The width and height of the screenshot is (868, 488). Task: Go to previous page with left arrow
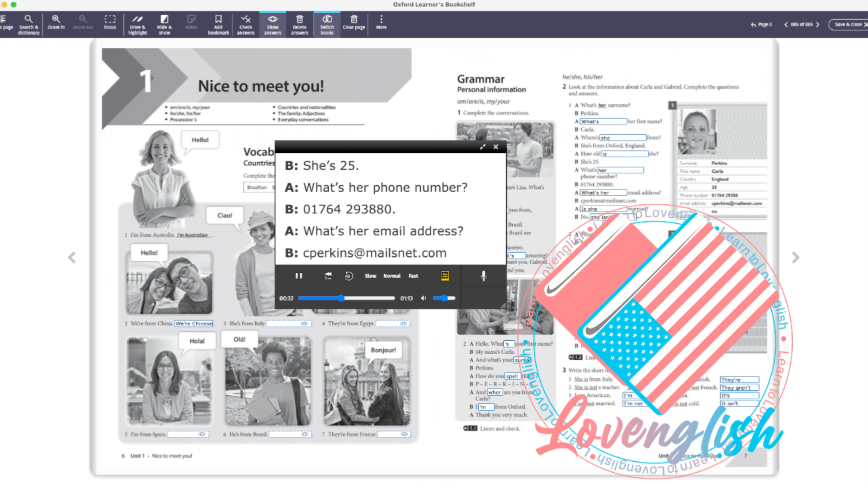72,258
